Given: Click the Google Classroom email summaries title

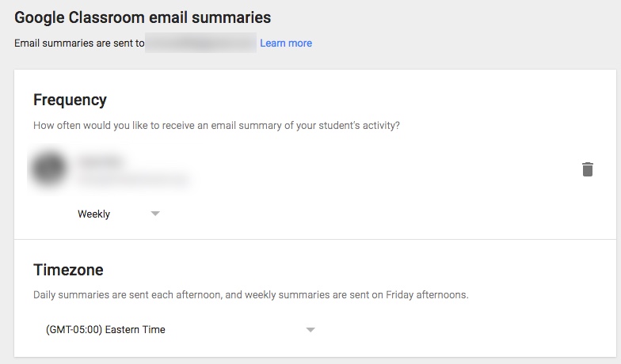Looking at the screenshot, I should [143, 17].
